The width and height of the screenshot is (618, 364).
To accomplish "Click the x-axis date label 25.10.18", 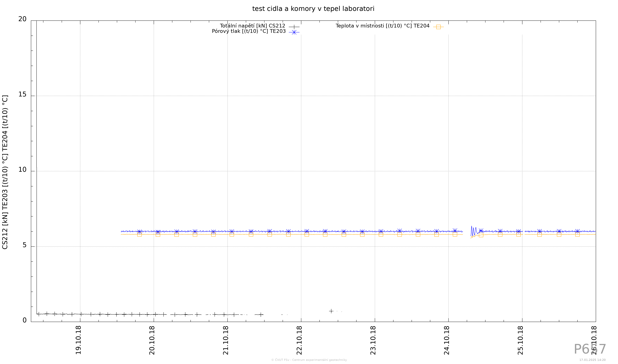I will pos(520,340).
